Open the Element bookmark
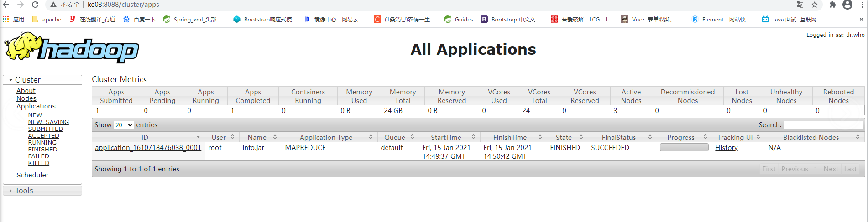This screenshot has width=868, height=222. 721,19
